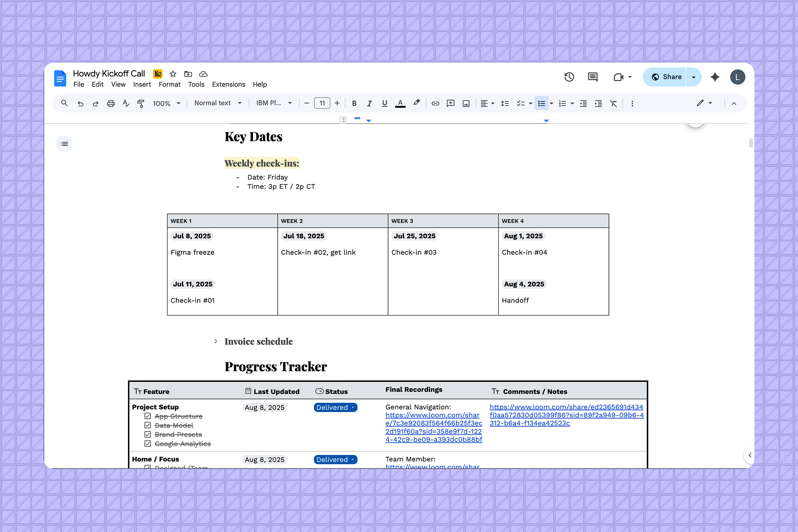Click the clear formatting icon
Viewport: 798px width, 532px height.
click(613, 103)
